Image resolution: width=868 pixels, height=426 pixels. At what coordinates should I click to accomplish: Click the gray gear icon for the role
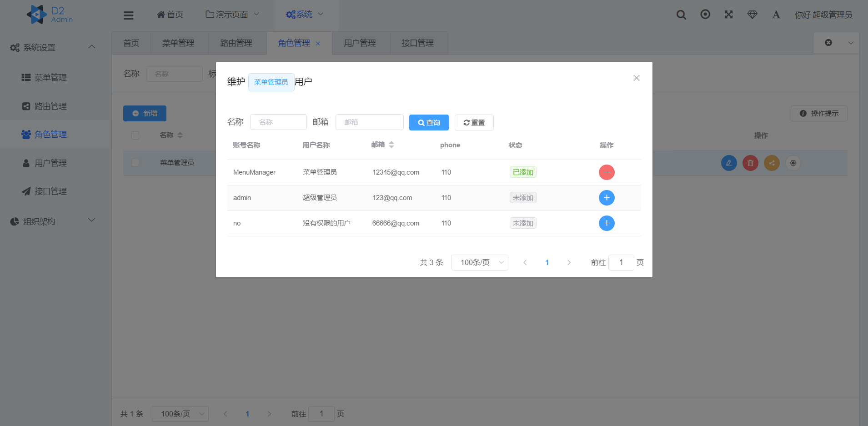coord(793,163)
